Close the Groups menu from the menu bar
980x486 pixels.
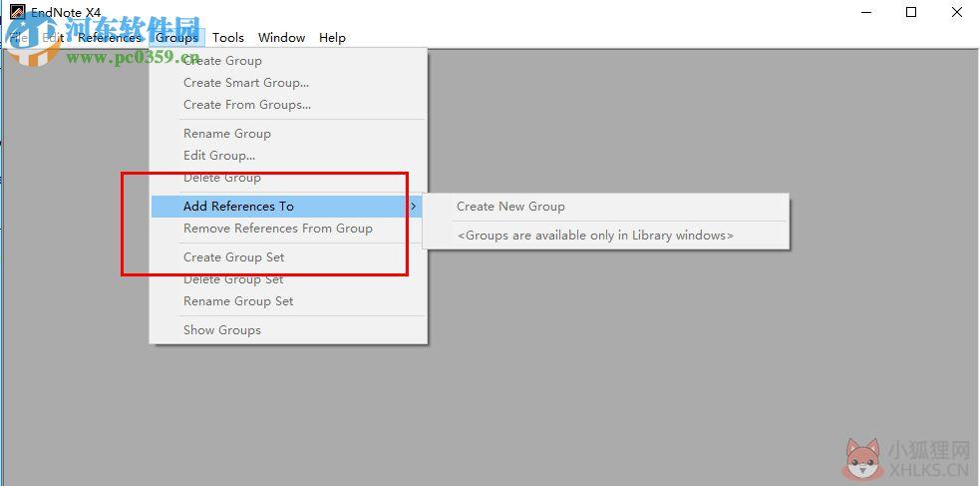(176, 38)
